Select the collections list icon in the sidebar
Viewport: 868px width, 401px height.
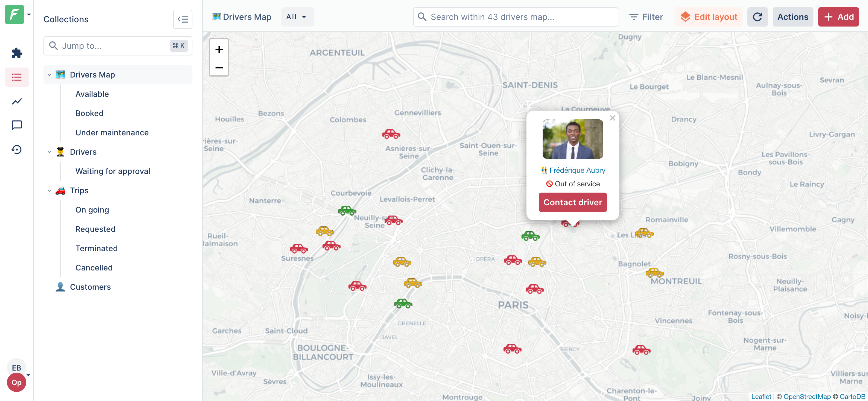(17, 77)
